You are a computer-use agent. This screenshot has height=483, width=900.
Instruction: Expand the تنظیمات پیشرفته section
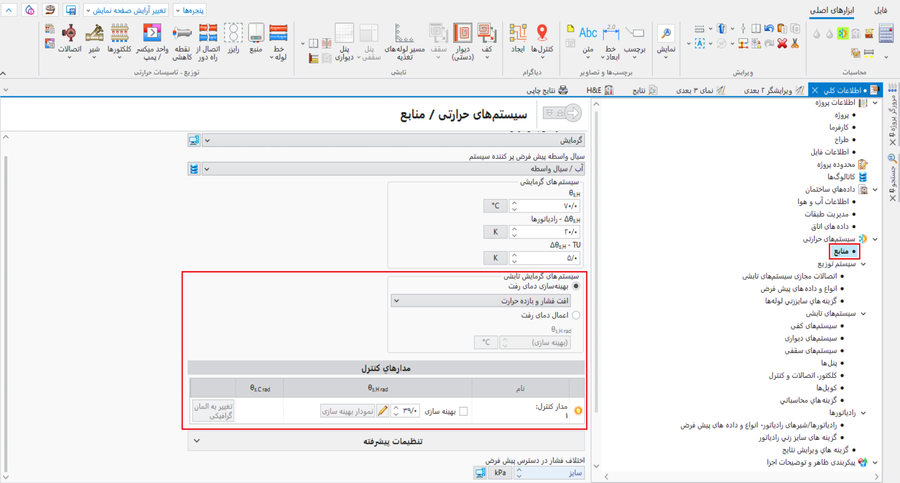196,441
